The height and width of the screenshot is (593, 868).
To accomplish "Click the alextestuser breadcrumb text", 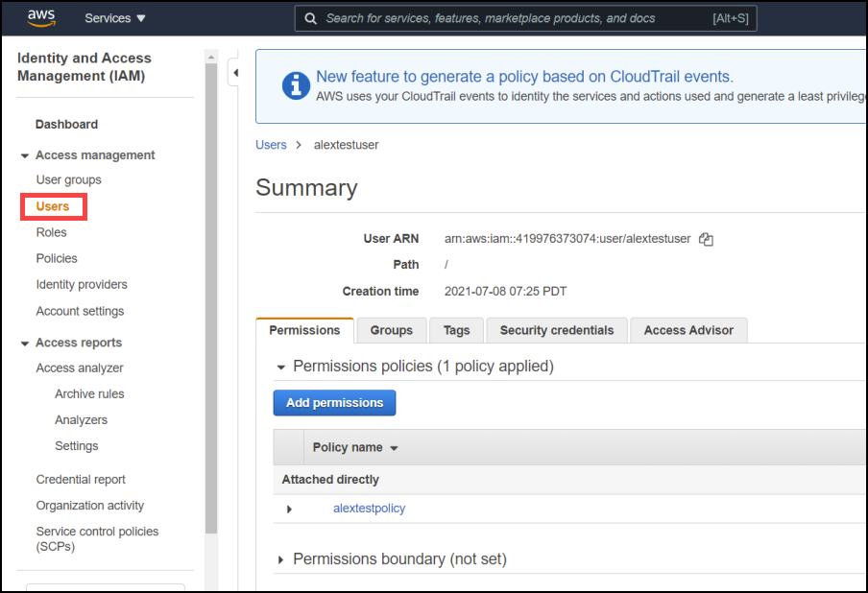I will (346, 145).
